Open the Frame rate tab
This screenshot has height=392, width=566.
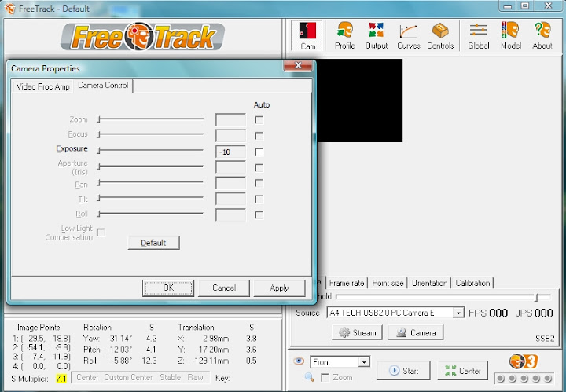point(347,283)
